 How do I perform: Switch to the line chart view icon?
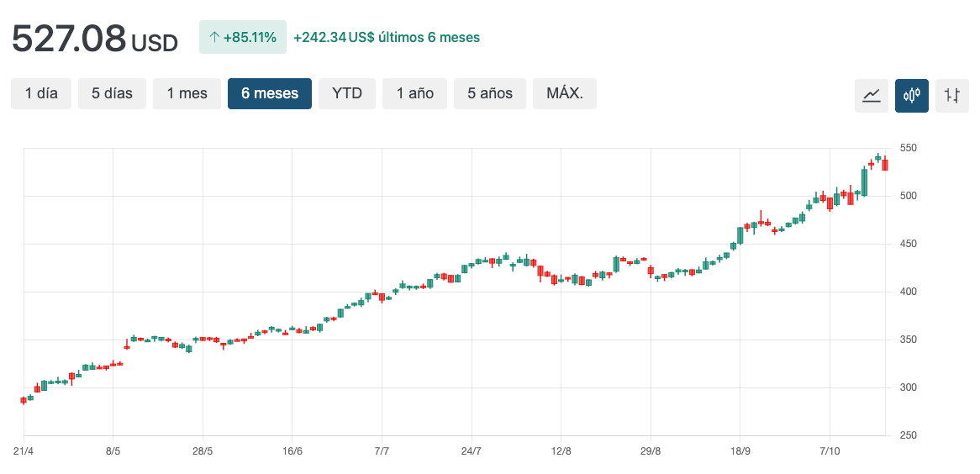[x=872, y=95]
